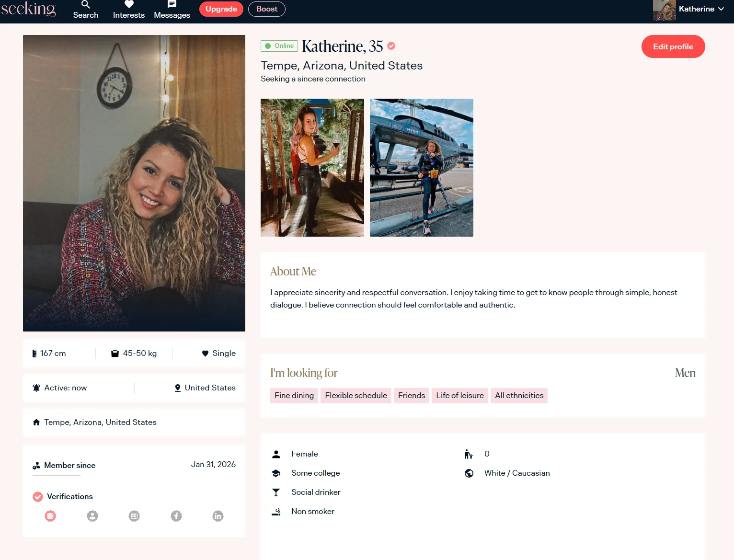Click the verified badge beside Katherine's name
Viewport: 734px width, 560px height.
pyautogui.click(x=391, y=46)
